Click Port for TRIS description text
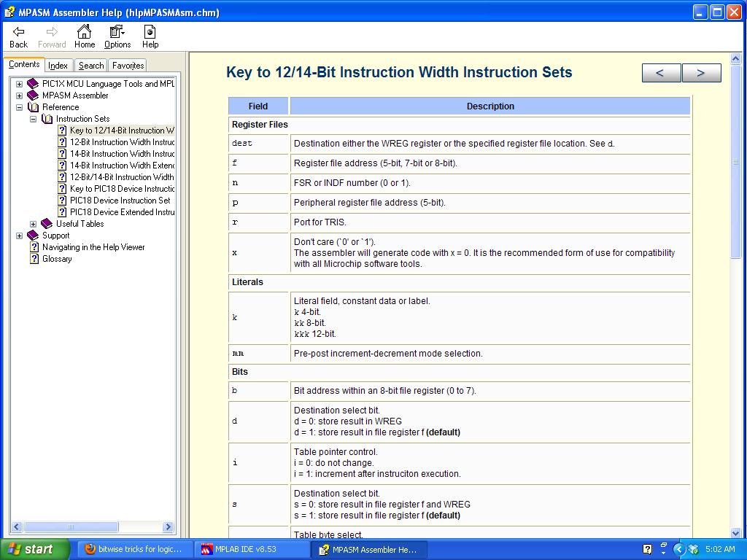The width and height of the screenshot is (747, 560). coord(320,222)
